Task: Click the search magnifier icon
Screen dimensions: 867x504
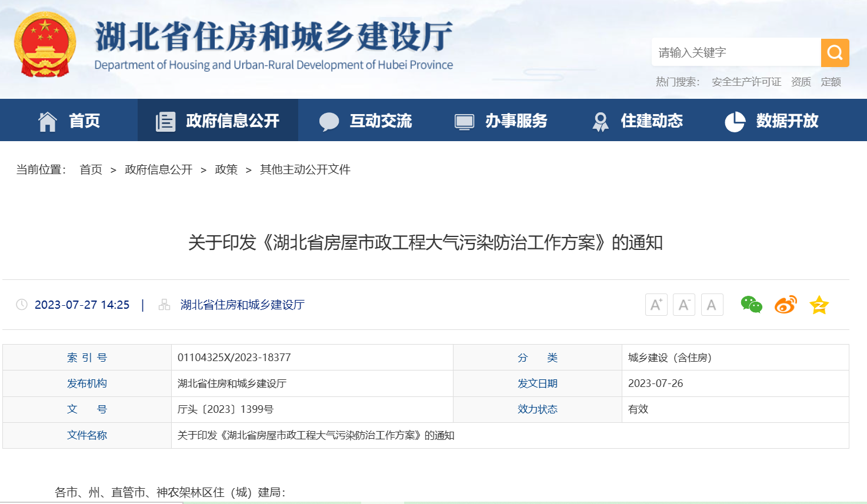Action: (x=835, y=52)
